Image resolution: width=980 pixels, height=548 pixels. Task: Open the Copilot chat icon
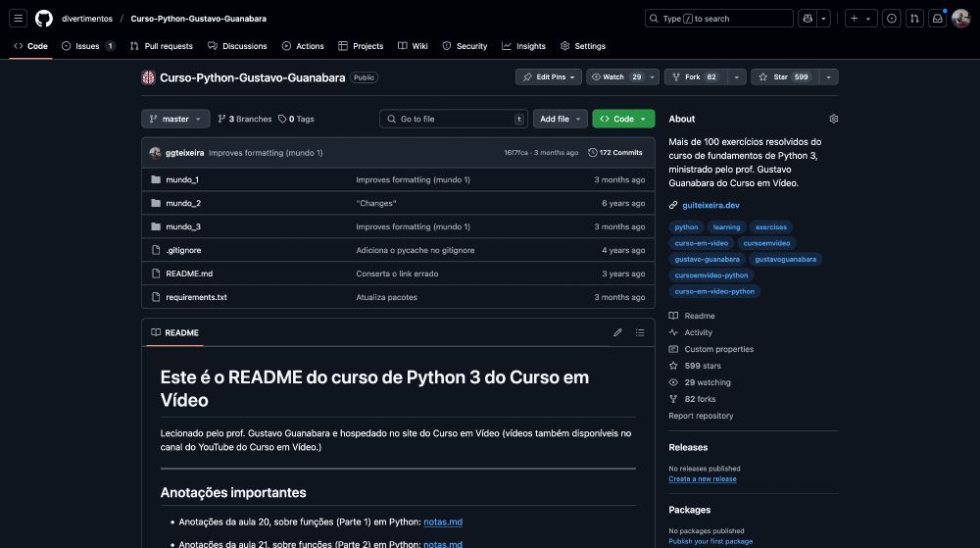click(808, 19)
